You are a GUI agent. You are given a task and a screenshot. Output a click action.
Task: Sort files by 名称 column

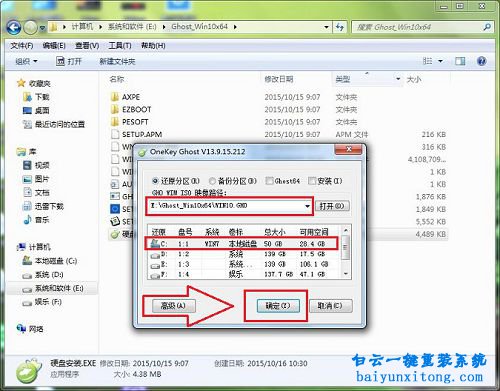(x=117, y=79)
